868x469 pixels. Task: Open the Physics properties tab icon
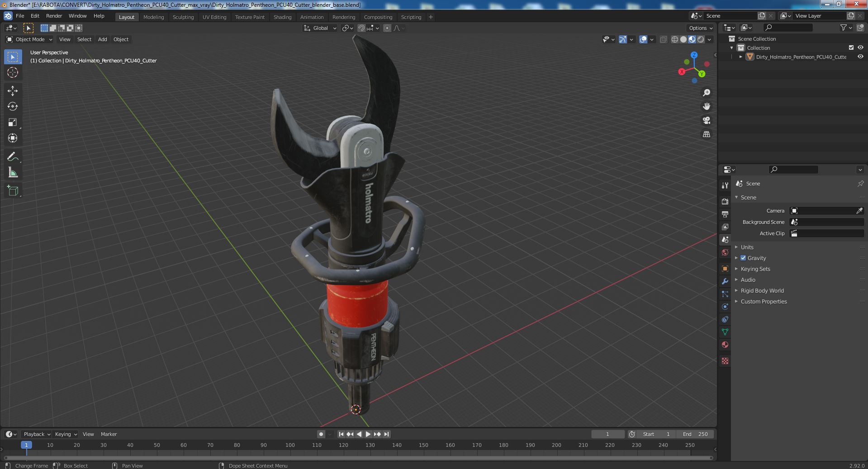point(725,307)
